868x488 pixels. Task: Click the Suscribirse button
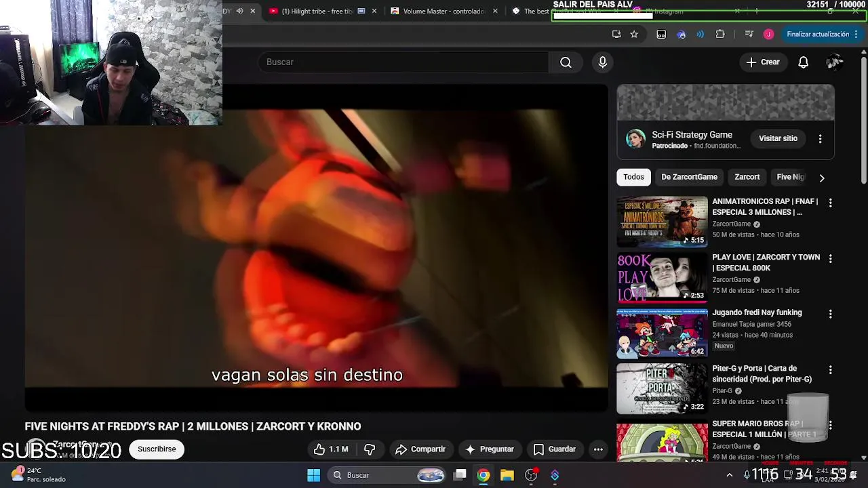157,449
